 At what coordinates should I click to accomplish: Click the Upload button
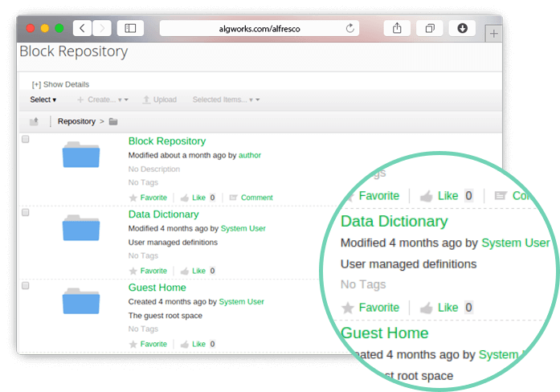(x=160, y=100)
